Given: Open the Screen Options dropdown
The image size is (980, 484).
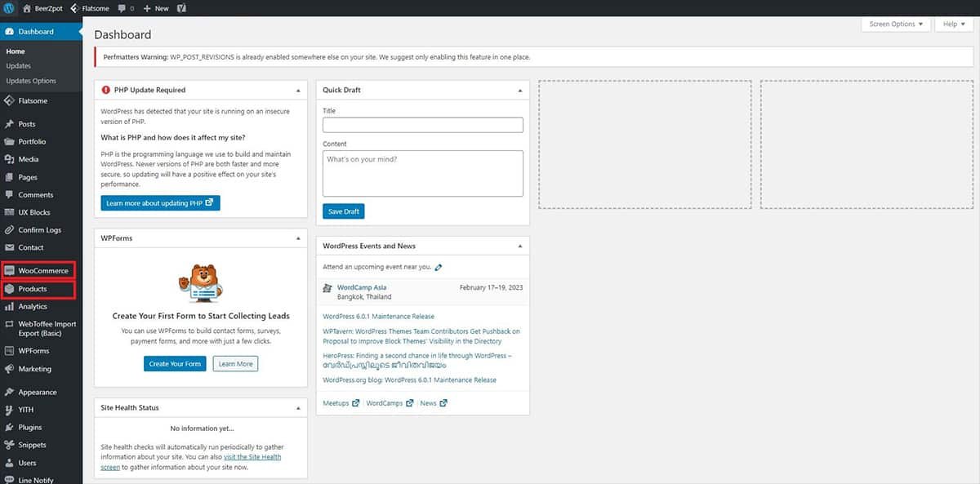Looking at the screenshot, I should click(896, 24).
